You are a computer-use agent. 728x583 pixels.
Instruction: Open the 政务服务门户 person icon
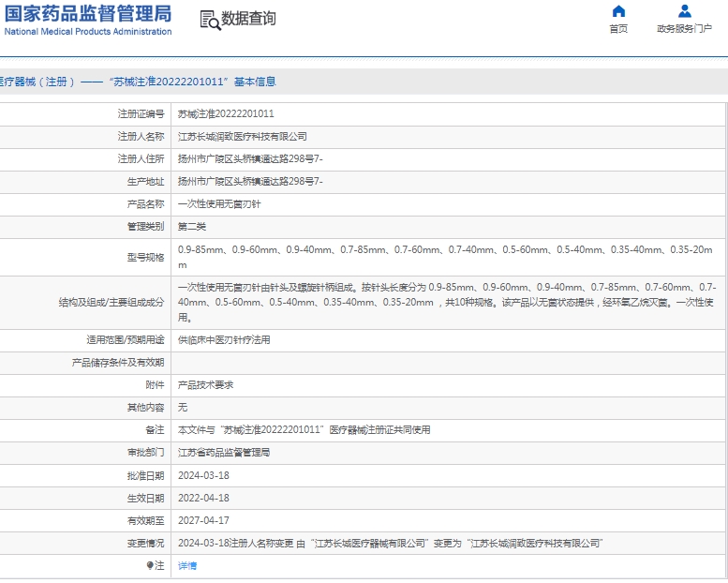pos(684,10)
